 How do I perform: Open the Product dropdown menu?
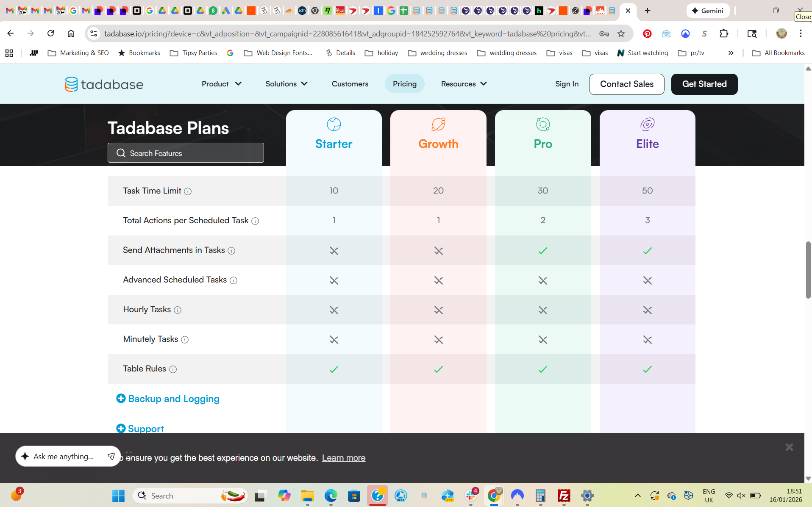click(x=221, y=84)
